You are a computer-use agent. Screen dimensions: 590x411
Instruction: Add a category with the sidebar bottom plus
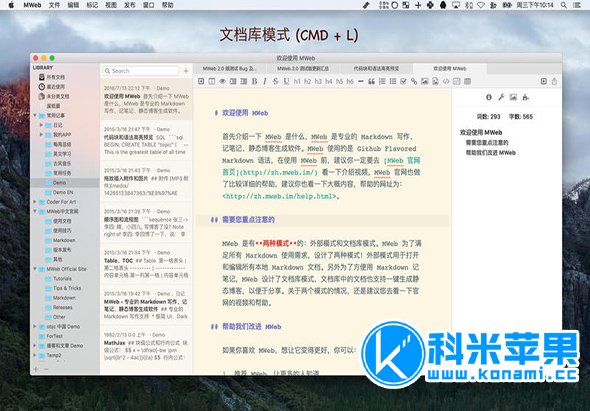(x=36, y=369)
